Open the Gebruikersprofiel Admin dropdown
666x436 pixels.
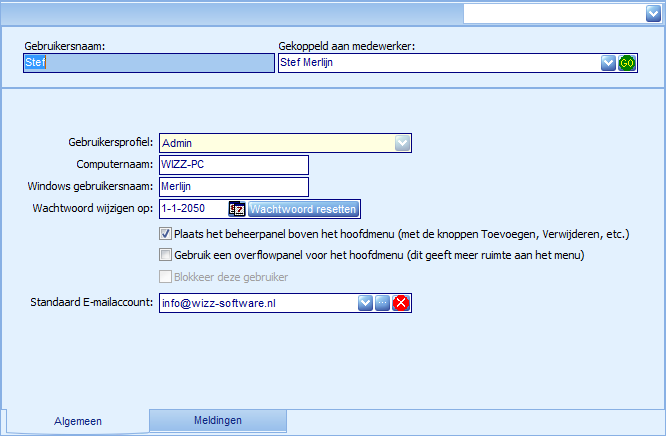pyautogui.click(x=402, y=143)
